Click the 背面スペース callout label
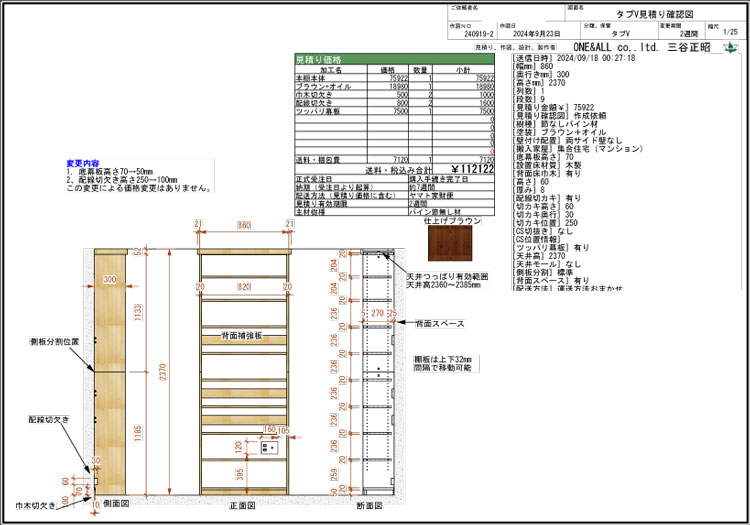 pyautogui.click(x=440, y=324)
